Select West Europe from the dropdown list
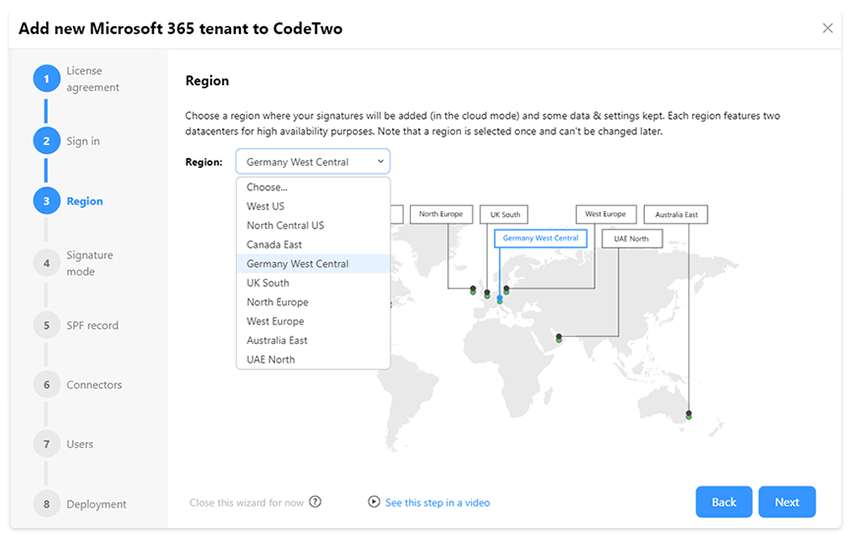This screenshot has height=540, width=850. point(313,321)
